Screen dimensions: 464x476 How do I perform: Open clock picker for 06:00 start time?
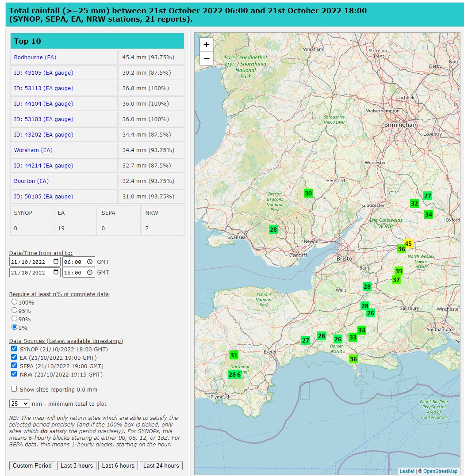coord(90,262)
